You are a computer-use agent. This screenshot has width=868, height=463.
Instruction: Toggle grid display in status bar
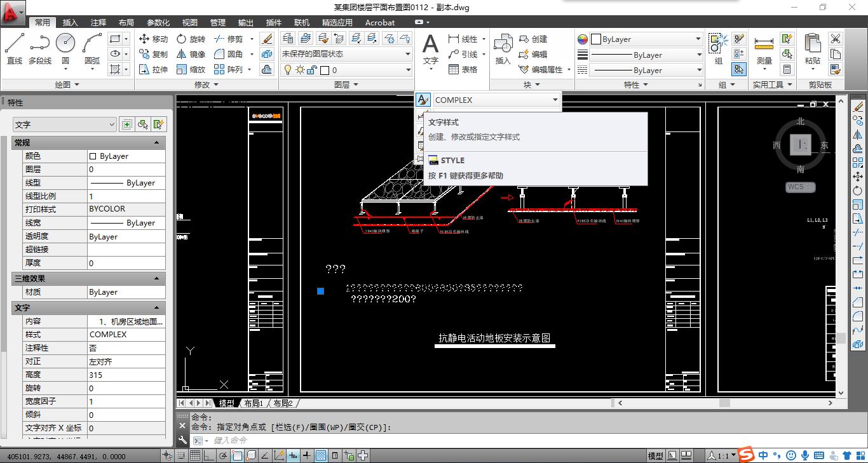point(195,455)
